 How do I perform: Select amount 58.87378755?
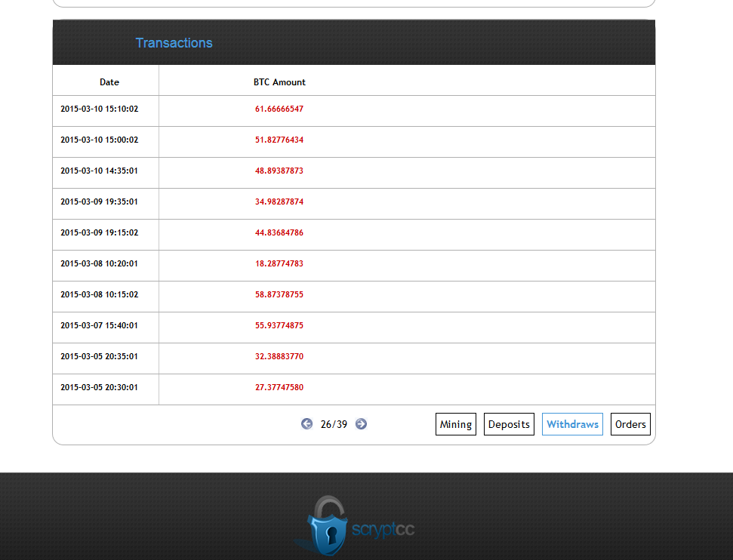pyautogui.click(x=279, y=294)
